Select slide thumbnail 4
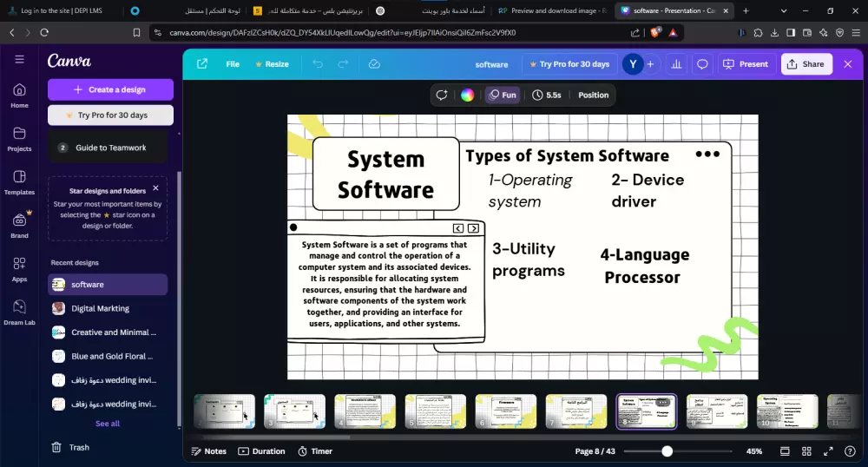 [365, 411]
